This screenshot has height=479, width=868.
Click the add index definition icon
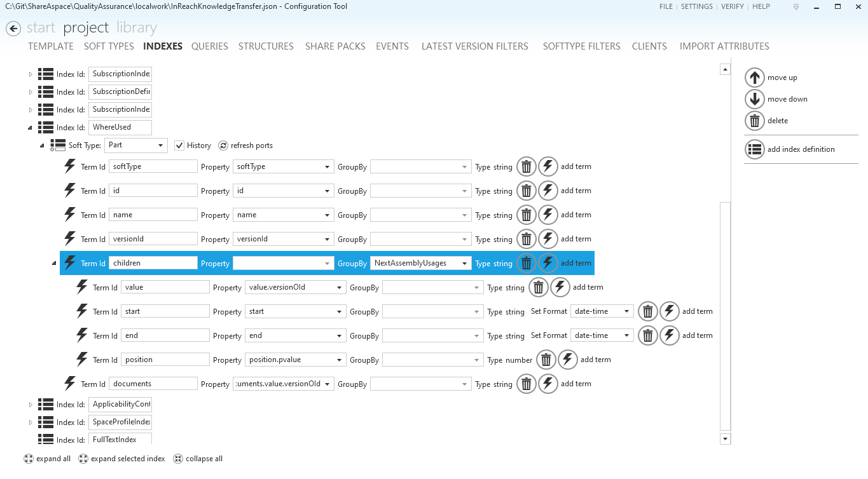click(754, 149)
